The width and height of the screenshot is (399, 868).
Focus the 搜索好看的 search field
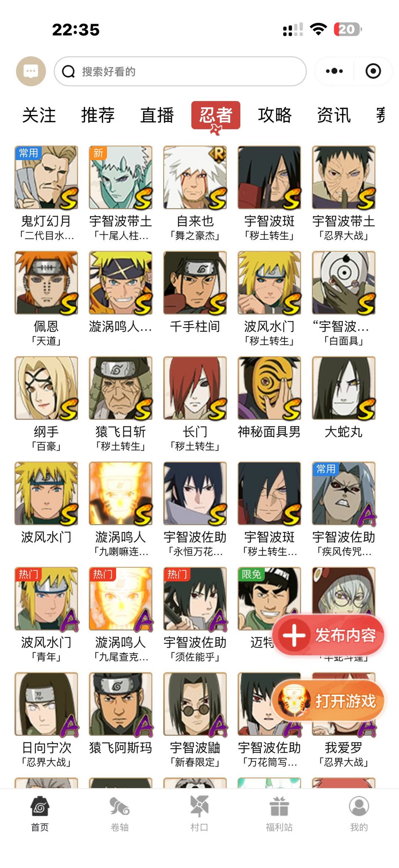pyautogui.click(x=180, y=71)
